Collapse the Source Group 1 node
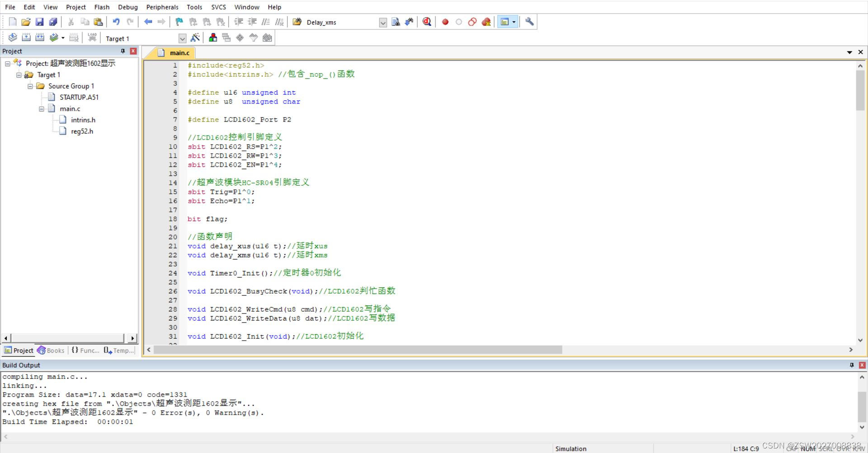Screen dimensions: 868x453 [x=30, y=86]
